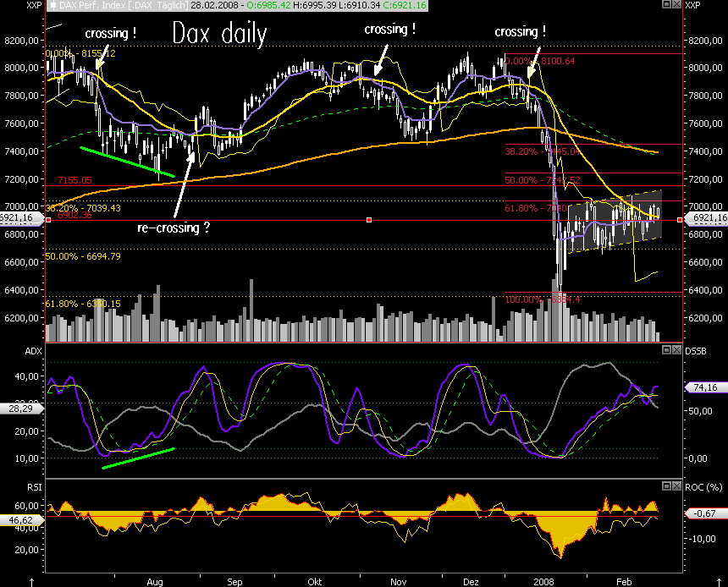This screenshot has width=728, height=587.
Task: Select the 're-crossing ?' text annotation
Action: point(174,228)
